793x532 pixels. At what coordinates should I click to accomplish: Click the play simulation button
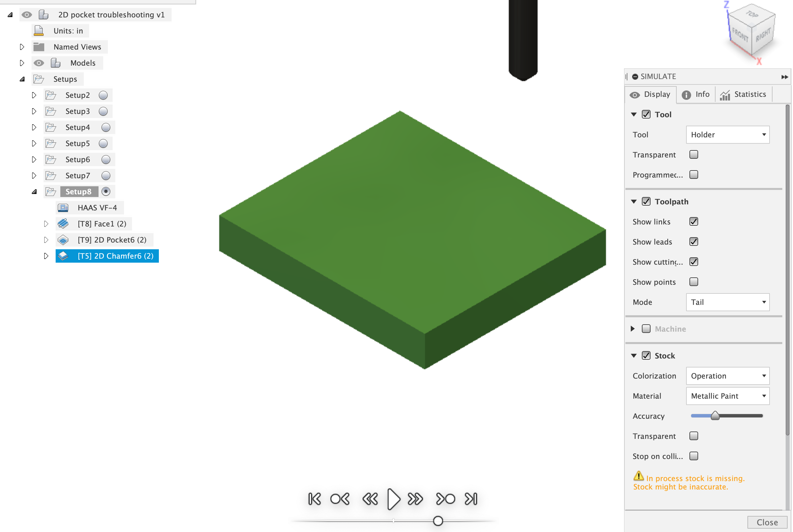(x=393, y=499)
